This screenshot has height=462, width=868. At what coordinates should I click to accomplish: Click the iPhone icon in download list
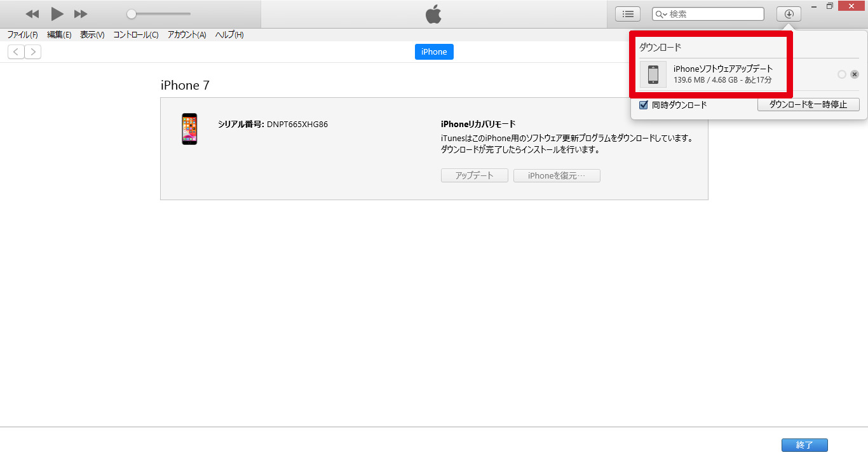coord(653,74)
